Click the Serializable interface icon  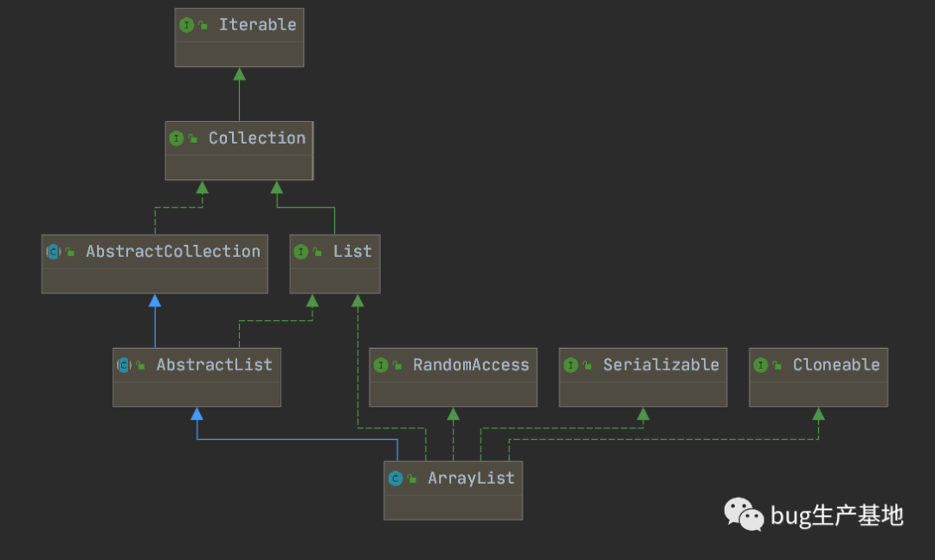pos(571,365)
